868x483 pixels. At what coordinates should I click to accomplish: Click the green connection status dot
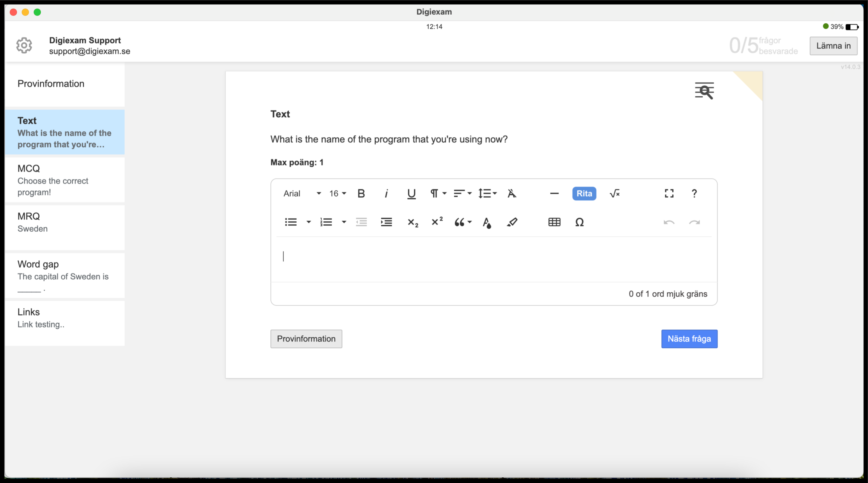coord(826,26)
